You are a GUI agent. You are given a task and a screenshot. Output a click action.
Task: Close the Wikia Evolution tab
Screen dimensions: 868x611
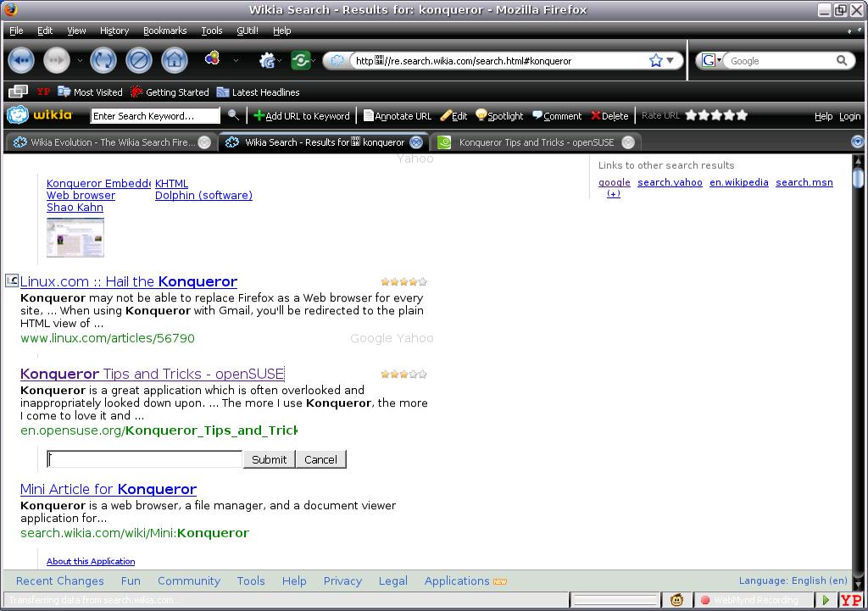click(204, 142)
